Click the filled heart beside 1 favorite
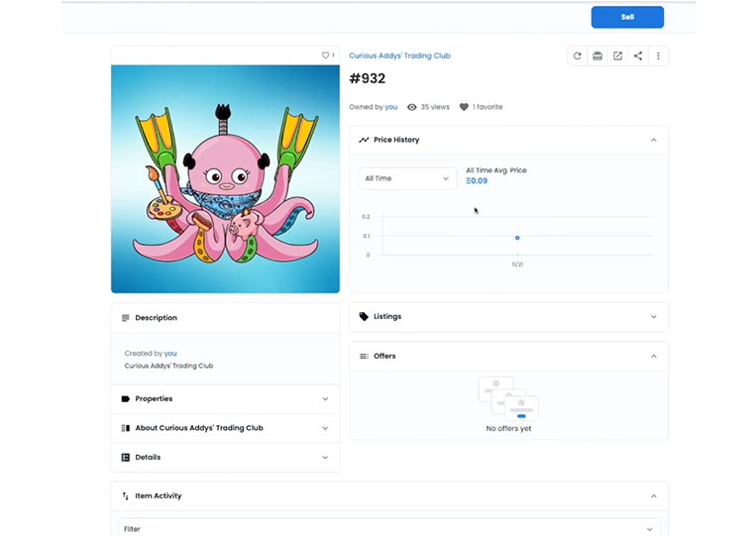Screen dimensions: 756x536 point(464,107)
